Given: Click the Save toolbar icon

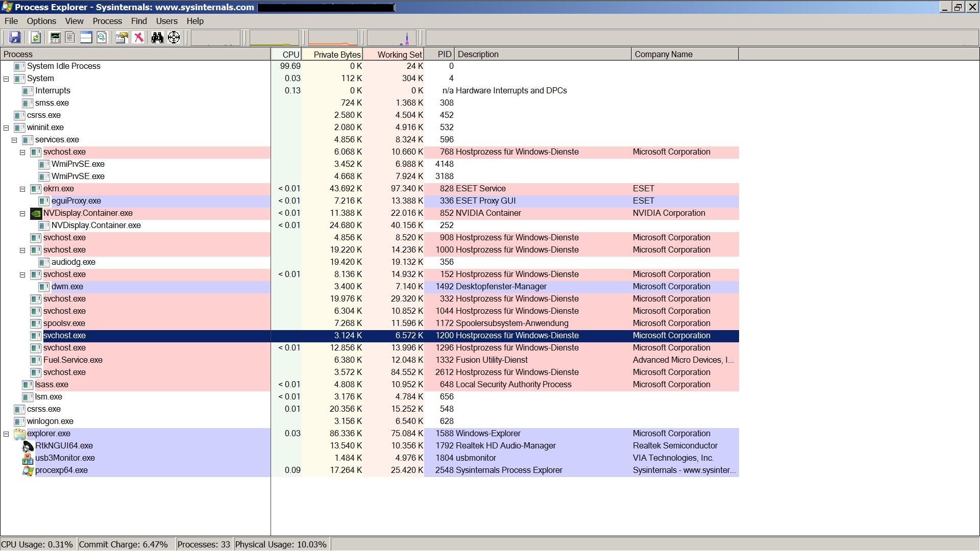Looking at the screenshot, I should (x=15, y=37).
